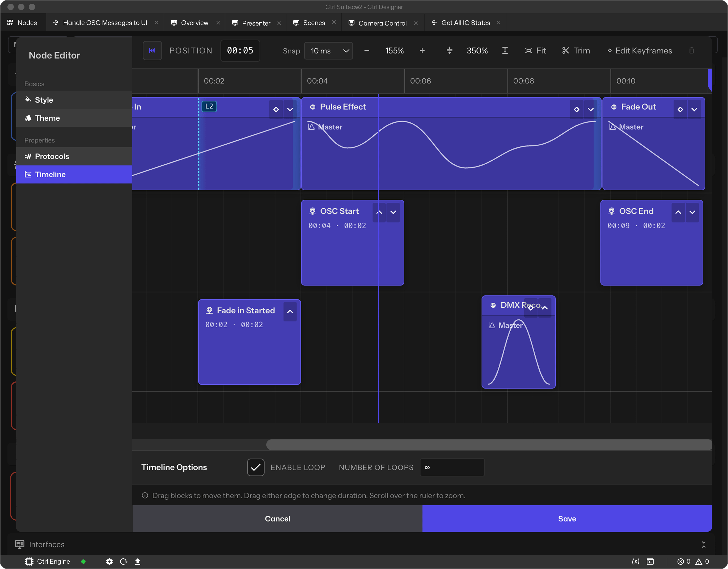Open the console terminal icon
This screenshot has height=569, width=728.
click(x=650, y=562)
